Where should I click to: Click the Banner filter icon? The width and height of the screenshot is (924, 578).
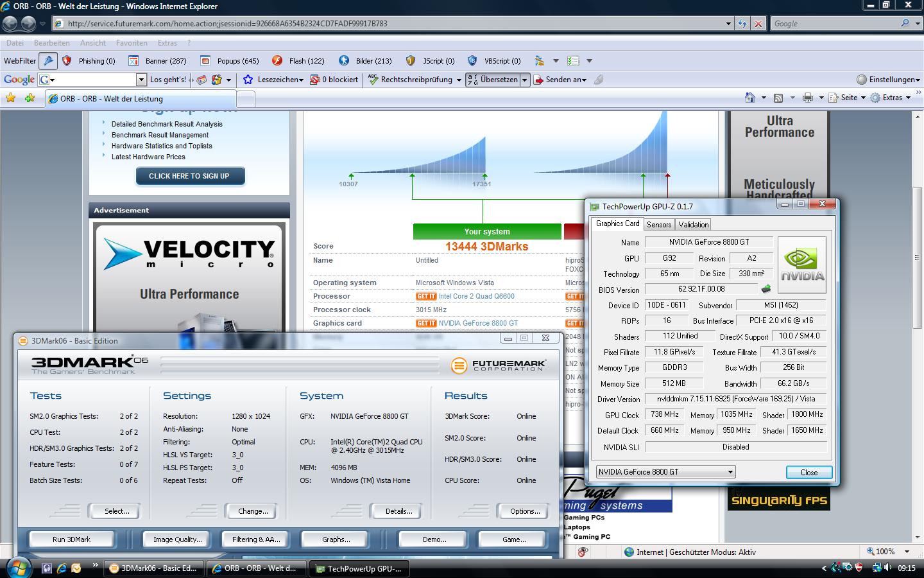point(133,61)
